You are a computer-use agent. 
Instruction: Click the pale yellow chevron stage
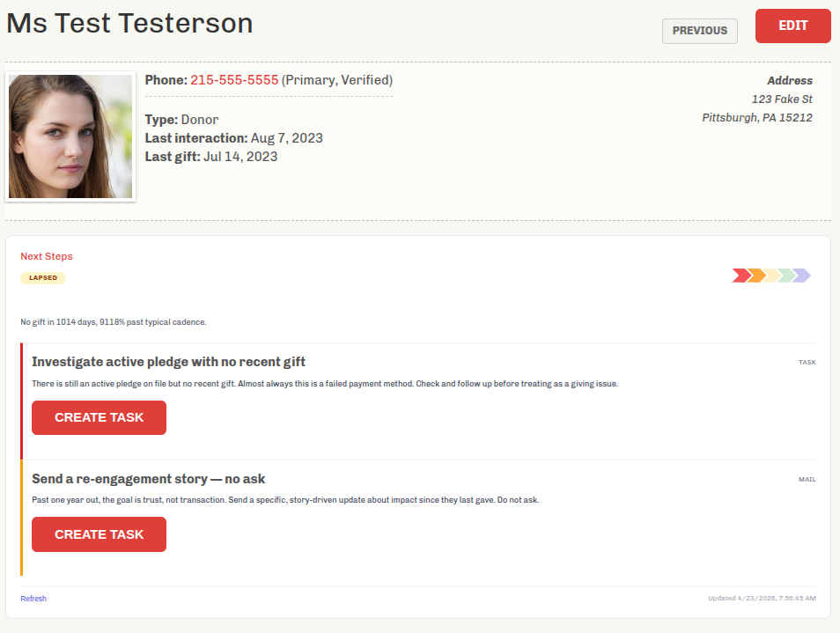point(770,276)
